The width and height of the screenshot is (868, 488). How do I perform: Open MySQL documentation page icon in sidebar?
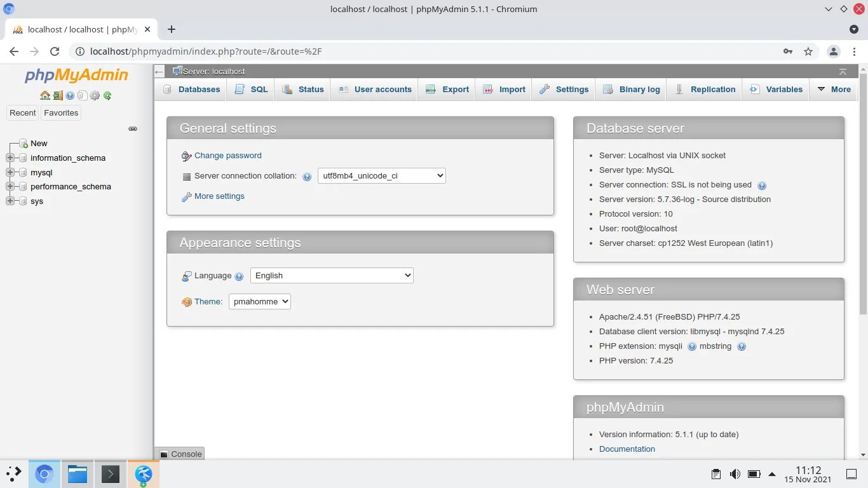point(82,96)
